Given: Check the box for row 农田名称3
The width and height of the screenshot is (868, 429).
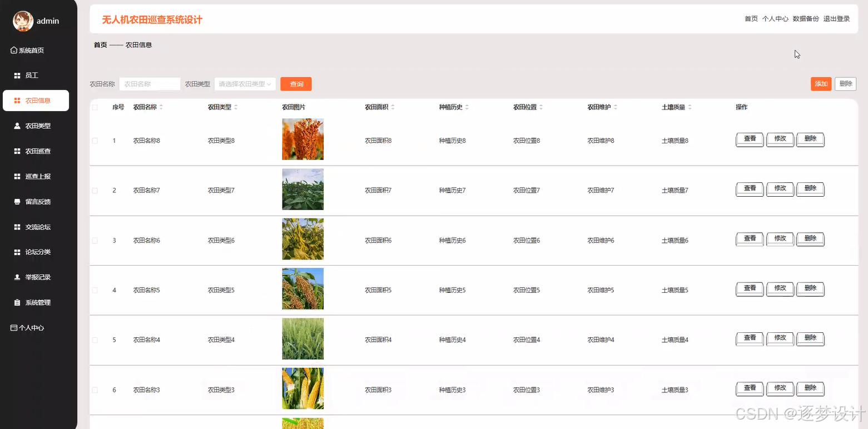Looking at the screenshot, I should [95, 390].
